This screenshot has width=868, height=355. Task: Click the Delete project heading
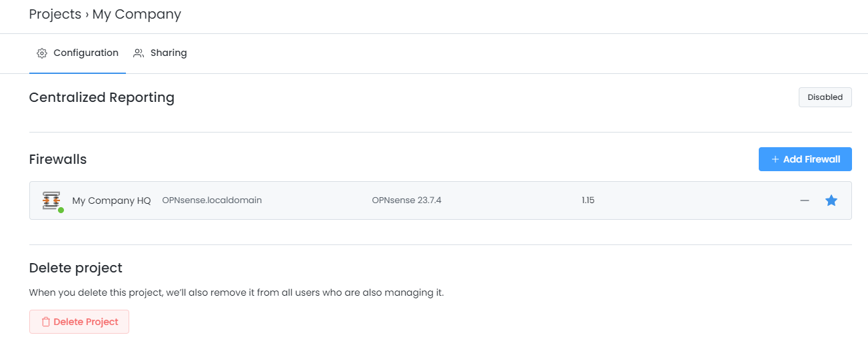[x=76, y=268]
